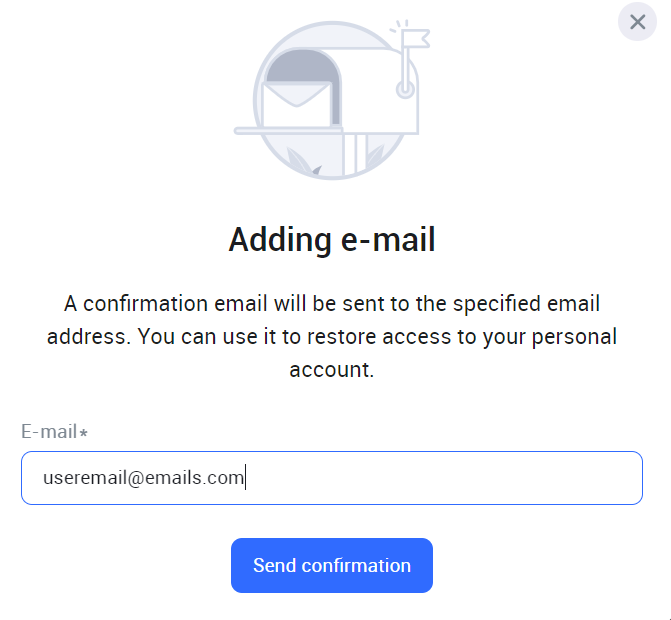The height and width of the screenshot is (620, 671).
Task: Click the word "account." in the description
Action: [332, 369]
